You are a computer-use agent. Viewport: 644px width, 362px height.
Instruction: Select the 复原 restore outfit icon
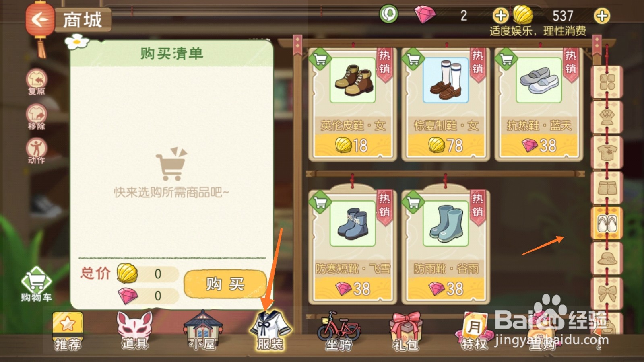click(x=37, y=82)
